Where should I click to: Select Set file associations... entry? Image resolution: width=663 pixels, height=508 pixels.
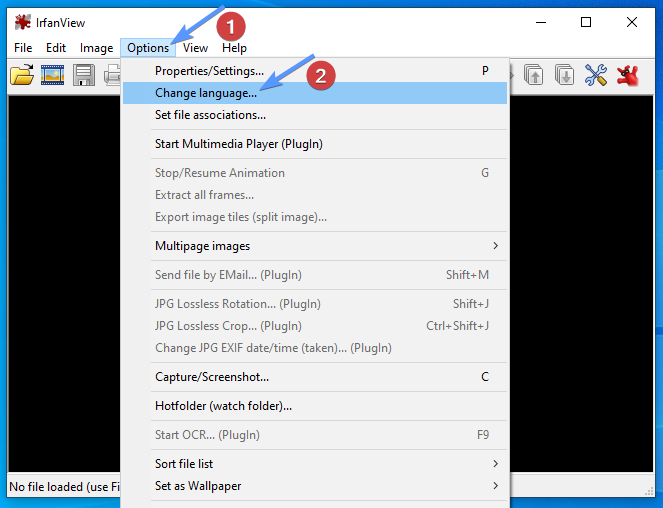(315, 115)
